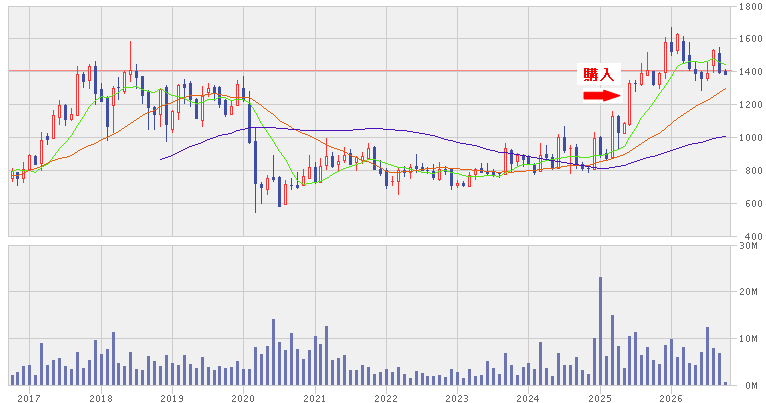Select the 1000 price axis label
766x403 pixels.
pos(751,138)
